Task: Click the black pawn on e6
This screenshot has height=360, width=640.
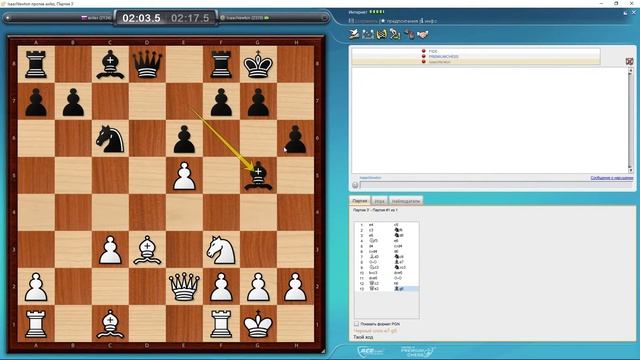Action: click(x=184, y=139)
